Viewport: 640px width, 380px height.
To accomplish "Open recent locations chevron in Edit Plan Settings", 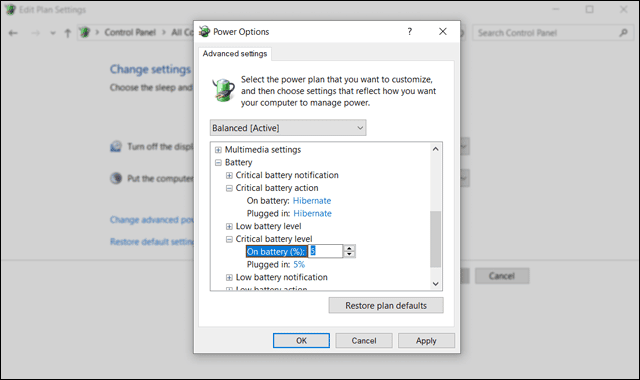I will pyautogui.click(x=53, y=33).
